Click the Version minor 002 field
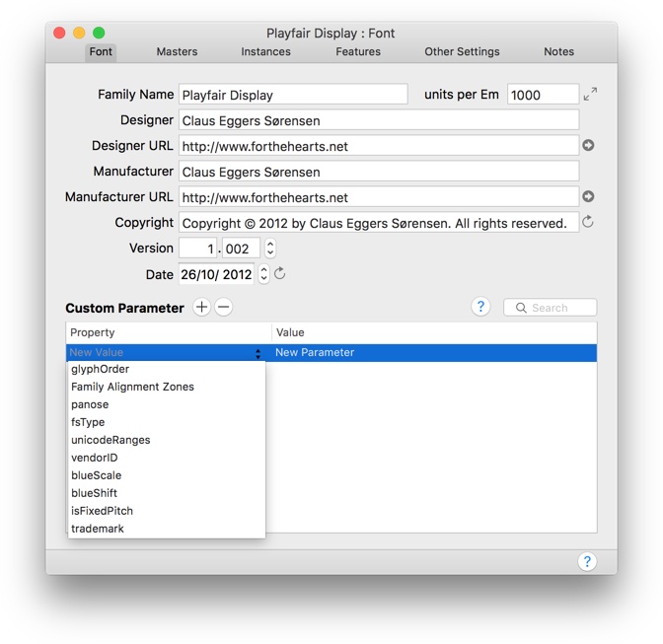 (x=241, y=249)
